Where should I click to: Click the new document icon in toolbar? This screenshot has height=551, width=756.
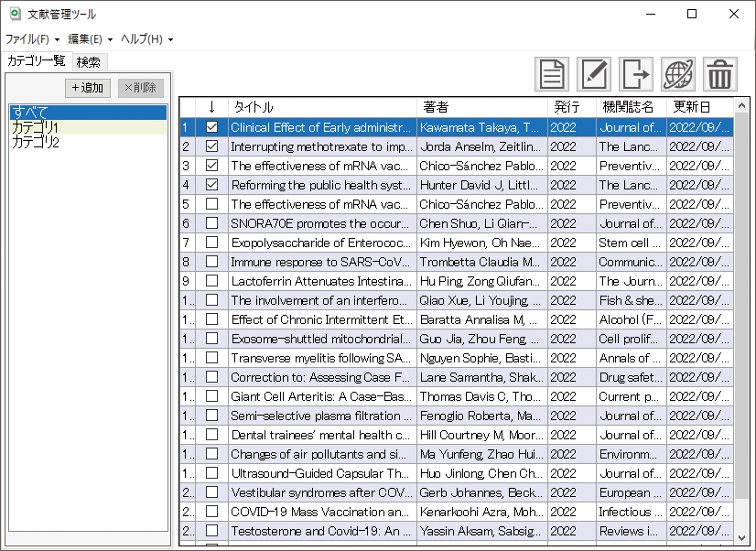coord(552,73)
